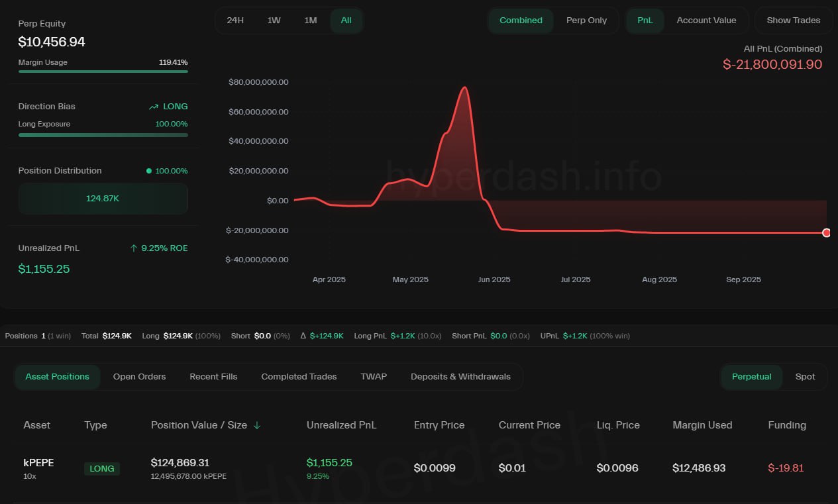Viewport: 838px width, 504px height.
Task: Click the green LONG badge on kPEPE row
Action: point(102,469)
